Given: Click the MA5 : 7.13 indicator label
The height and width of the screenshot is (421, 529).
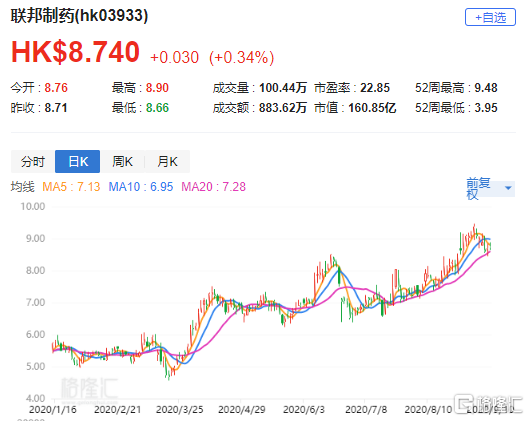Looking at the screenshot, I should coord(71,187).
